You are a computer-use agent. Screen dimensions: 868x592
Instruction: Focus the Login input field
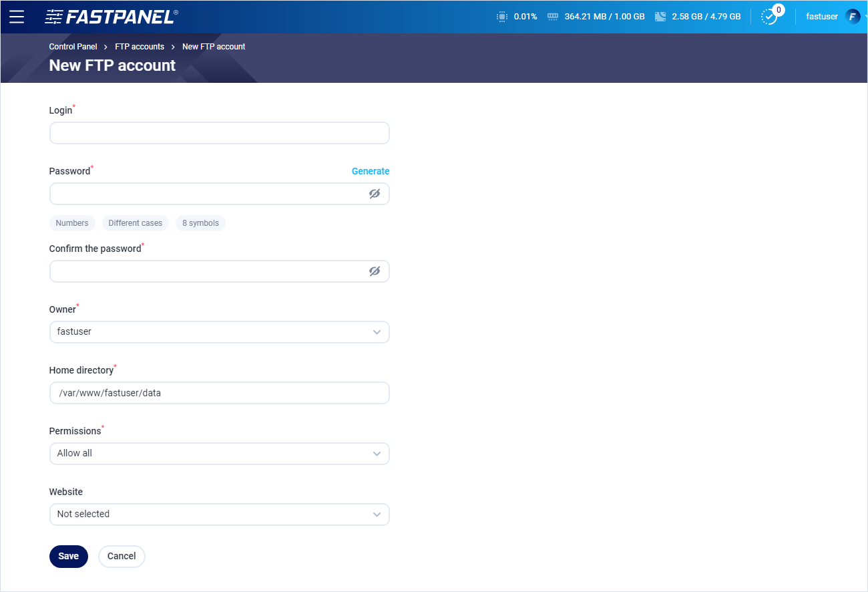tap(219, 133)
